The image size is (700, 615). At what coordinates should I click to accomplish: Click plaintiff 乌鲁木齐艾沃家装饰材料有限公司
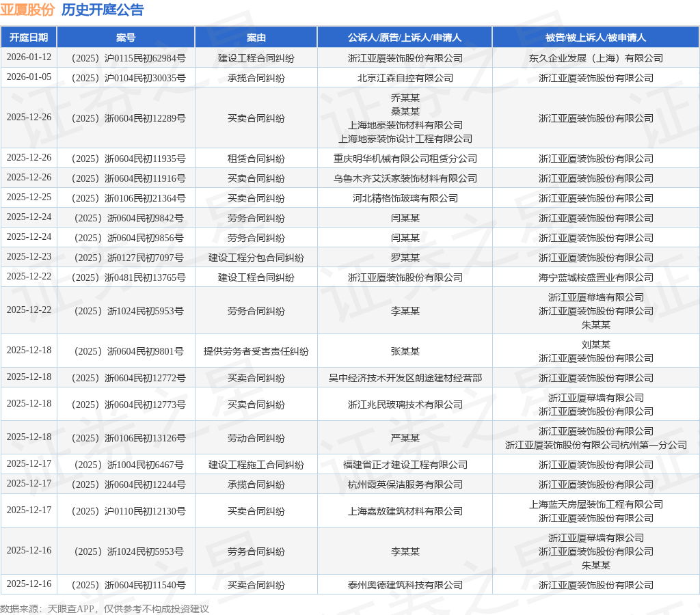[x=405, y=178]
